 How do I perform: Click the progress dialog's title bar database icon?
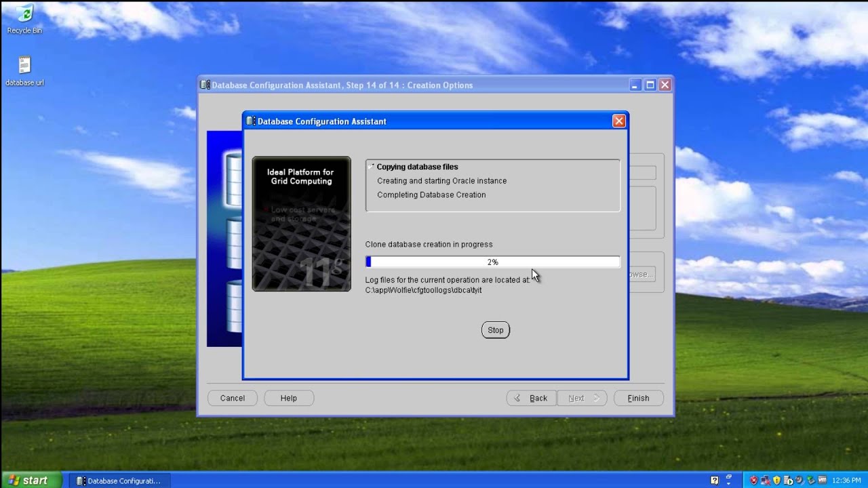(x=251, y=121)
